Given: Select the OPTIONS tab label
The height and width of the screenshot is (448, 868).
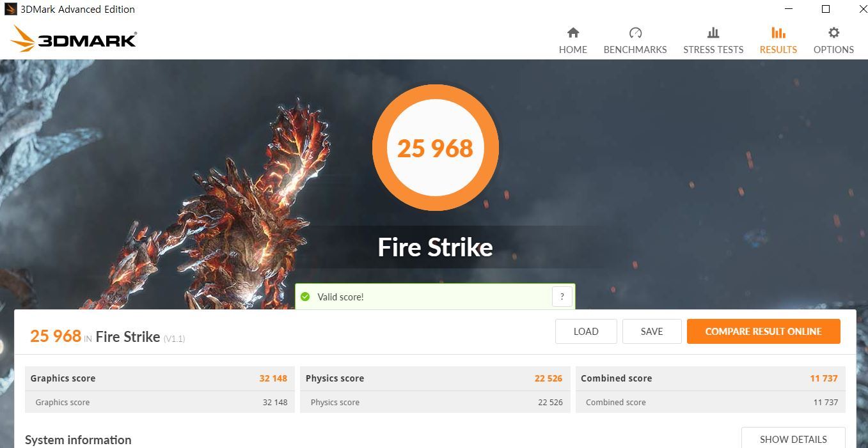Looking at the screenshot, I should pyautogui.click(x=833, y=49).
